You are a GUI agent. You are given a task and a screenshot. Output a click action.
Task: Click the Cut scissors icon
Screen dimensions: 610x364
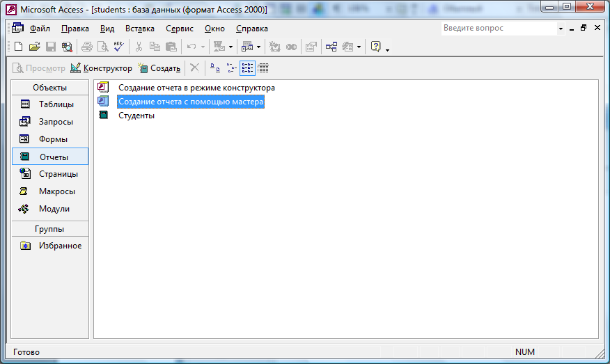pyautogui.click(x=139, y=47)
